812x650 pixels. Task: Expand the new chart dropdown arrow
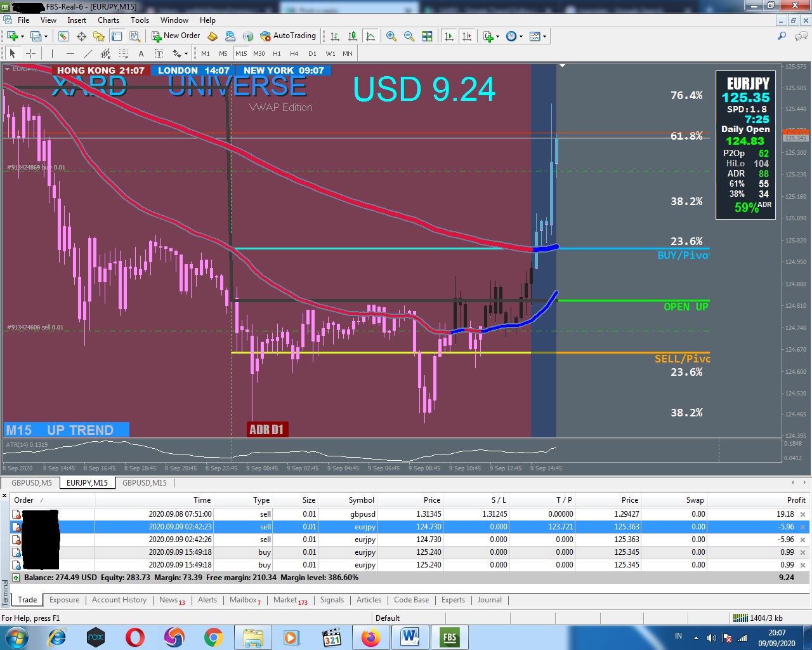[x=22, y=36]
